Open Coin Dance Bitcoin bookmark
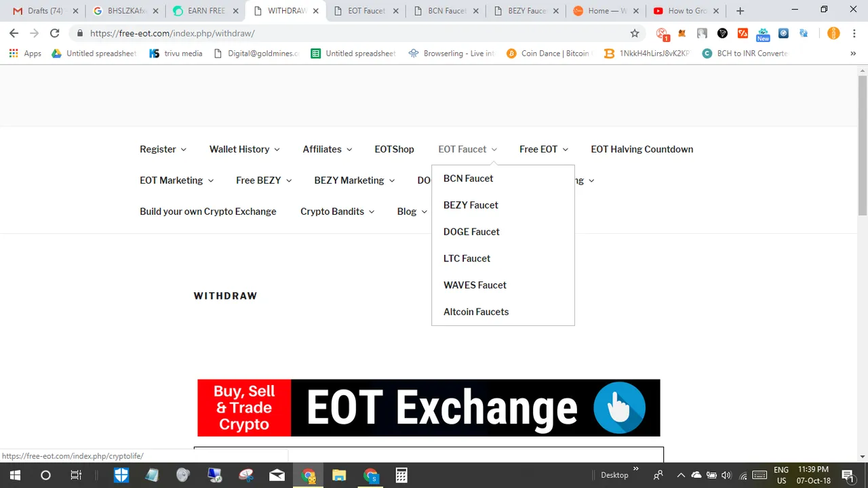The height and width of the screenshot is (488, 868). 550,54
